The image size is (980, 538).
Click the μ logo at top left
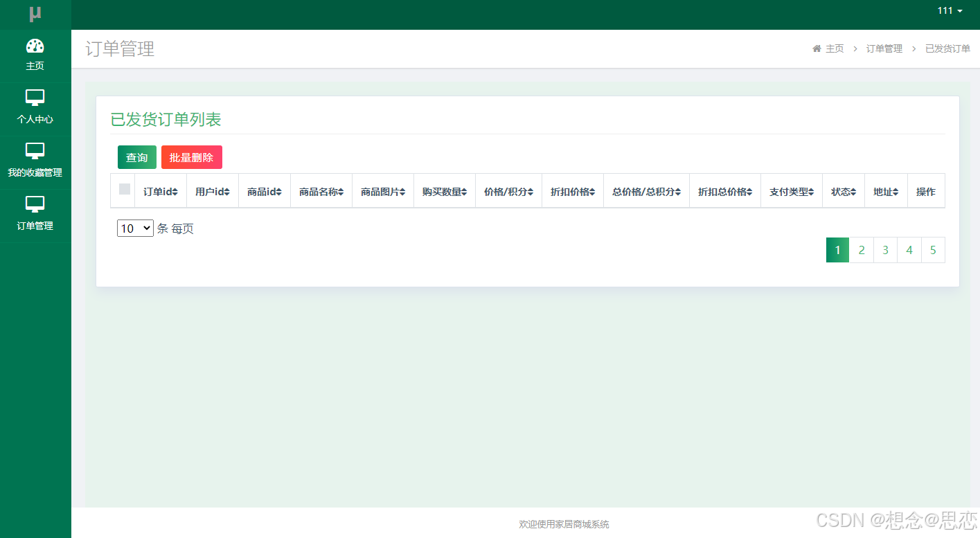pyautogui.click(x=35, y=14)
